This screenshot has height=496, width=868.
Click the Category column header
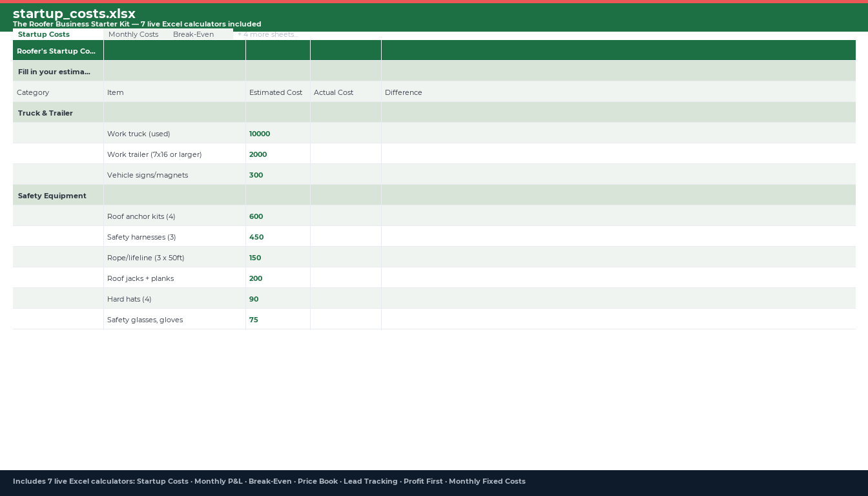coord(58,92)
